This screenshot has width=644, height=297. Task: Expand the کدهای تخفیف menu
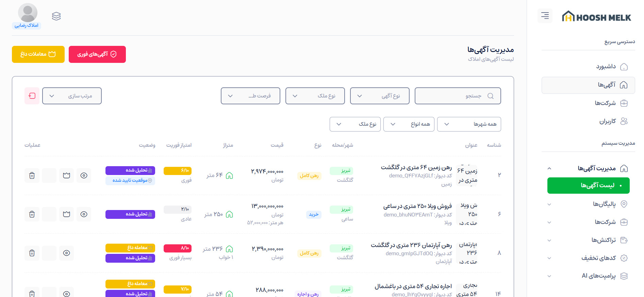click(588, 258)
